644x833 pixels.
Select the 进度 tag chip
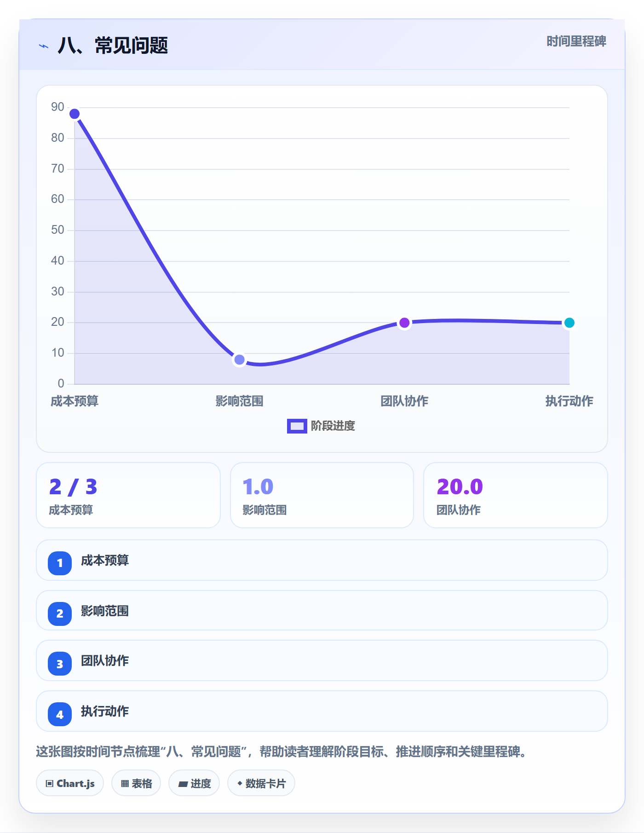[x=194, y=783]
